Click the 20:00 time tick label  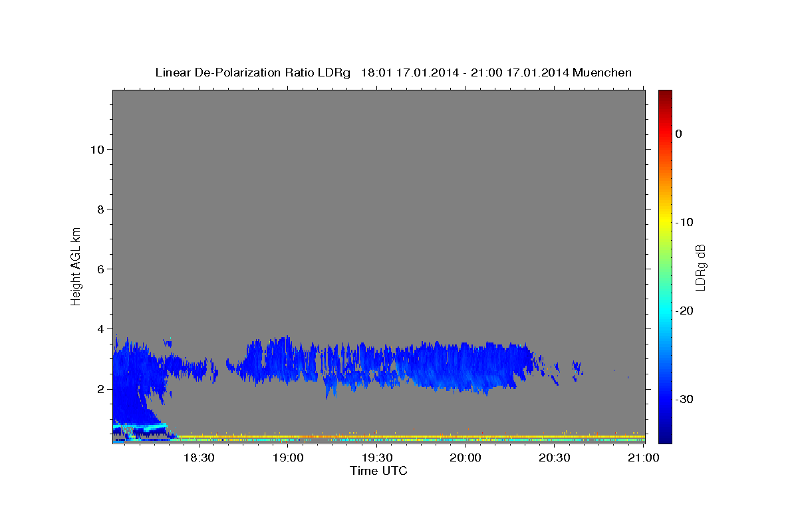[x=465, y=458]
